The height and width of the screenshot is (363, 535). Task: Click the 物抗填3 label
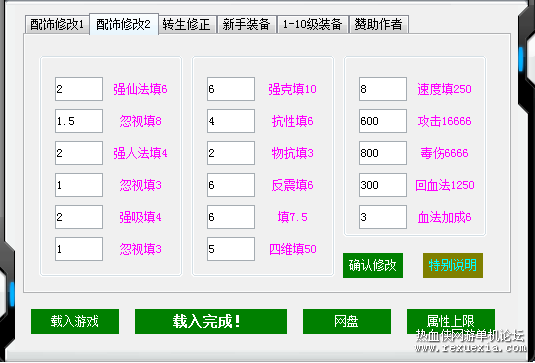pos(292,154)
